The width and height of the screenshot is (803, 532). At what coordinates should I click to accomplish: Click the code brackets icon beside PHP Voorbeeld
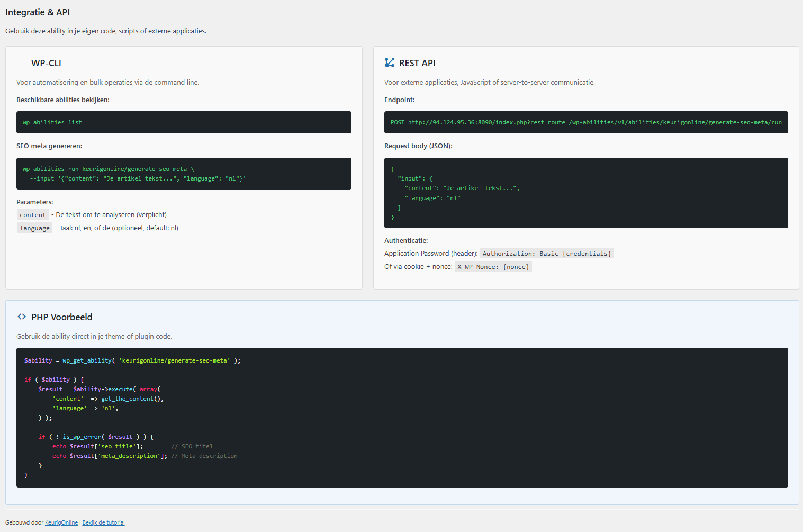(x=22, y=317)
